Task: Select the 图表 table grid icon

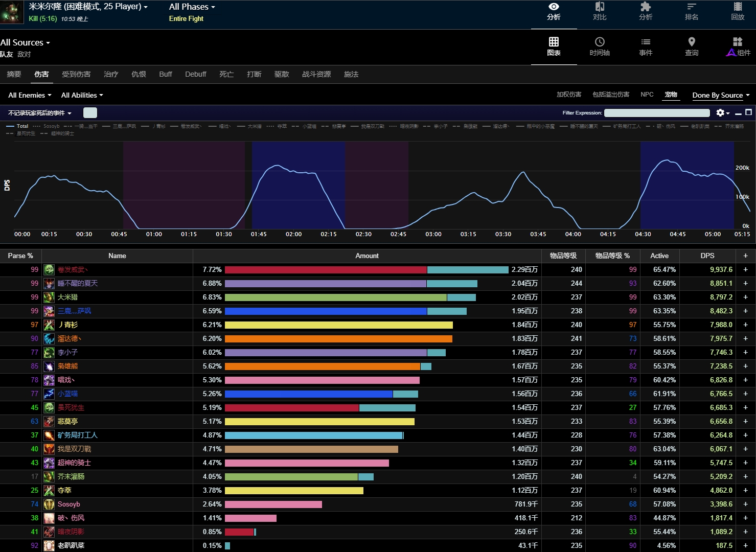Action: pos(554,42)
